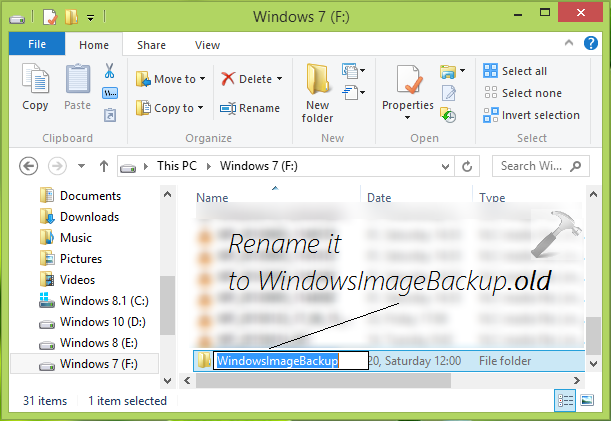Click the Rename button in the ribbon
611x421 pixels.
pyautogui.click(x=250, y=108)
